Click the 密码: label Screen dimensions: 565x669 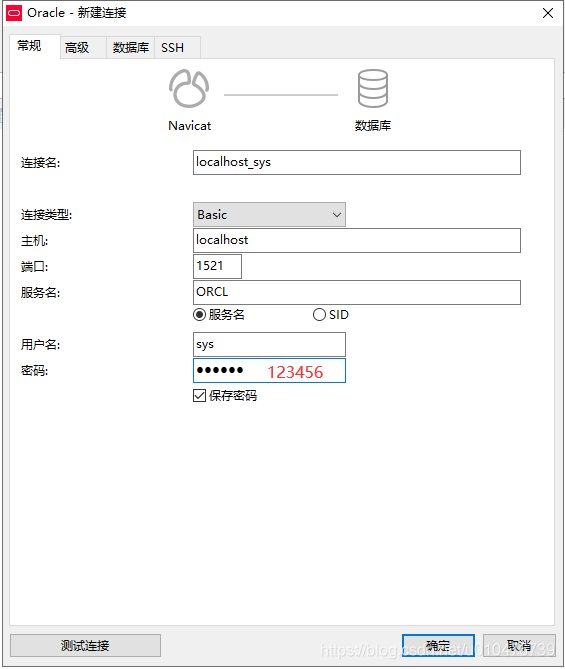[35, 371]
